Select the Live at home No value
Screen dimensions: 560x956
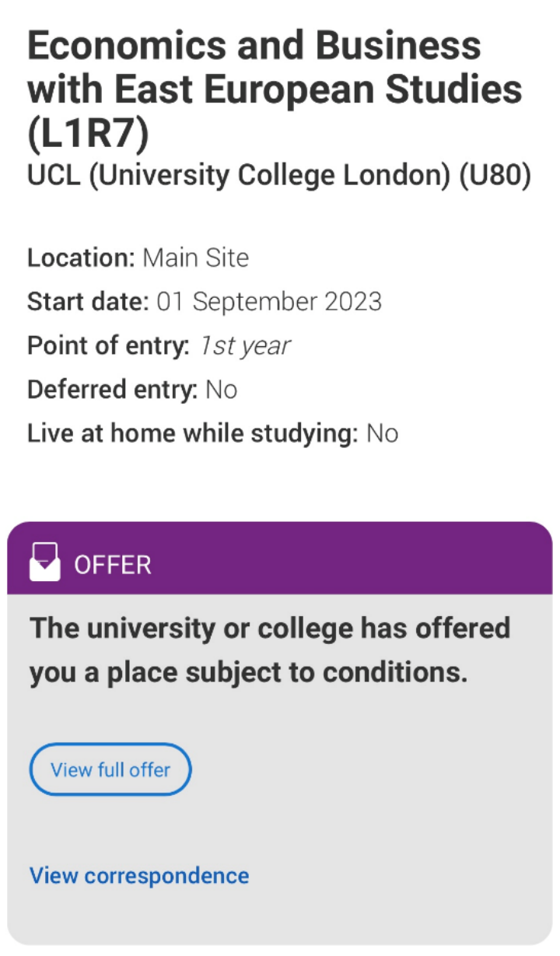(x=383, y=433)
